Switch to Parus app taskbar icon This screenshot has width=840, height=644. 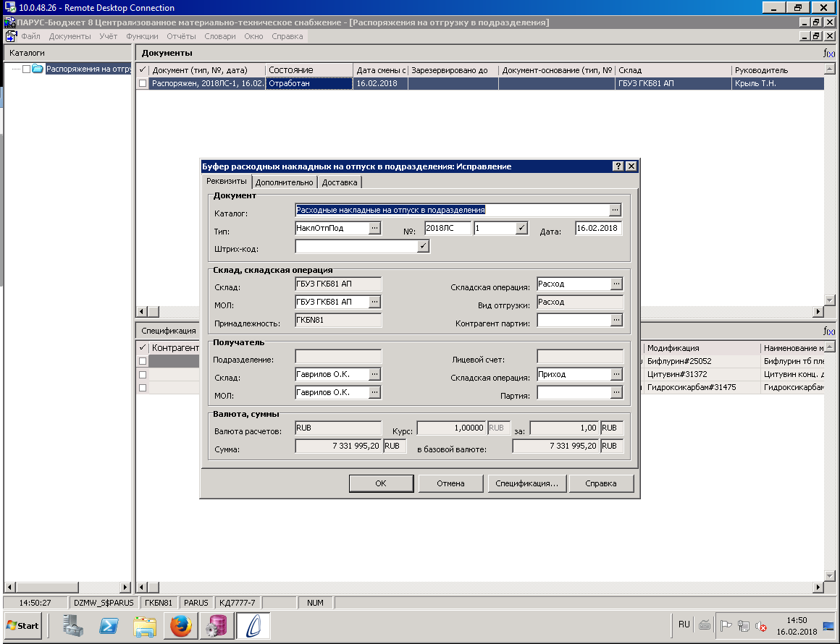253,625
